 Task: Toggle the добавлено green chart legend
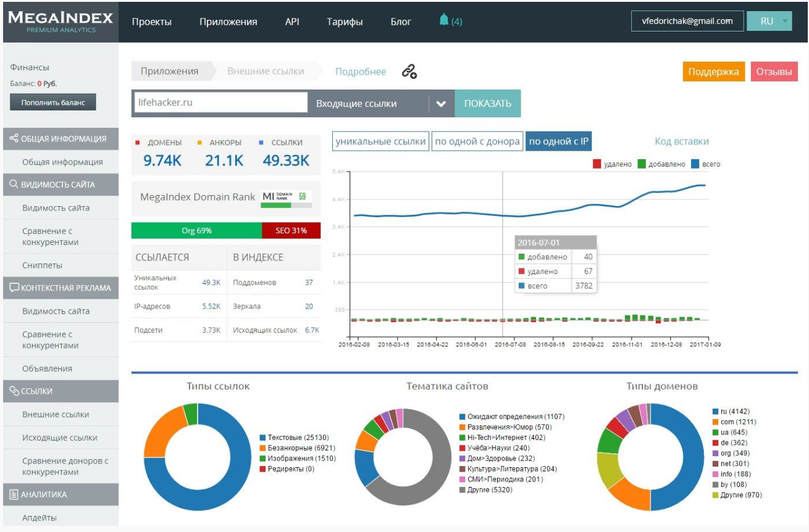click(661, 164)
